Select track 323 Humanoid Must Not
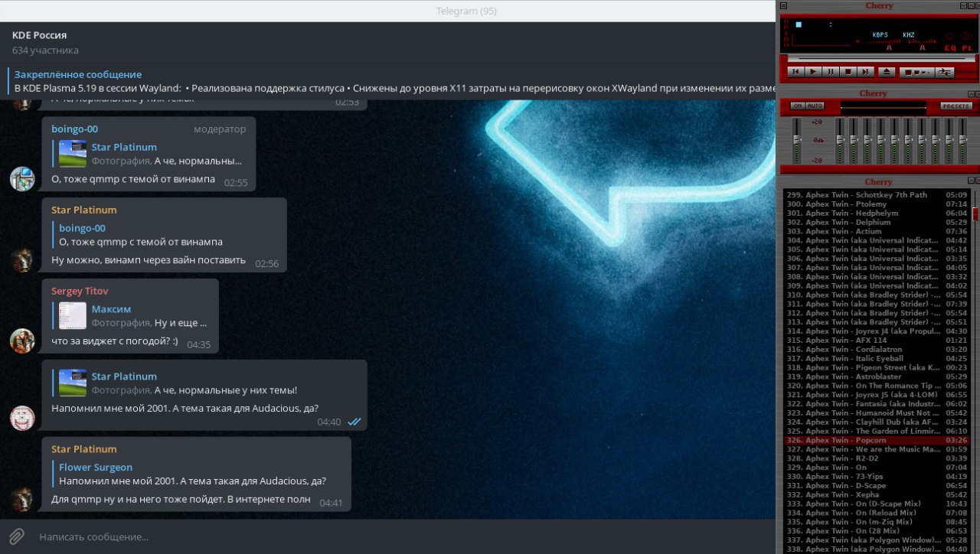The height and width of the screenshot is (554, 980). 877,413
